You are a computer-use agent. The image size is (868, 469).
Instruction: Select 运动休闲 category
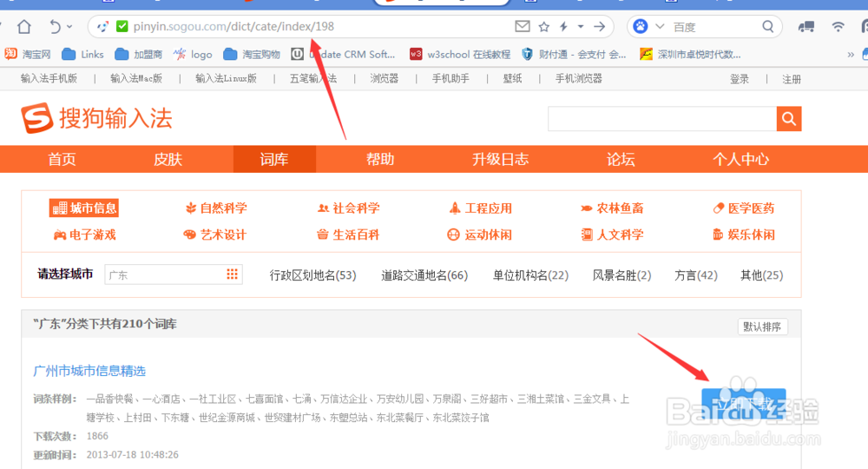479,234
